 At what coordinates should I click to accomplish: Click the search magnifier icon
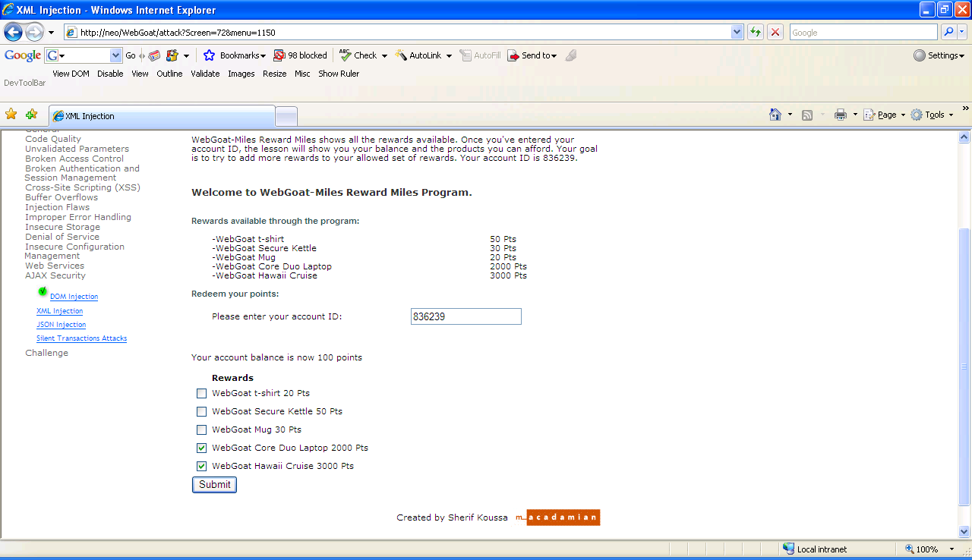(948, 33)
